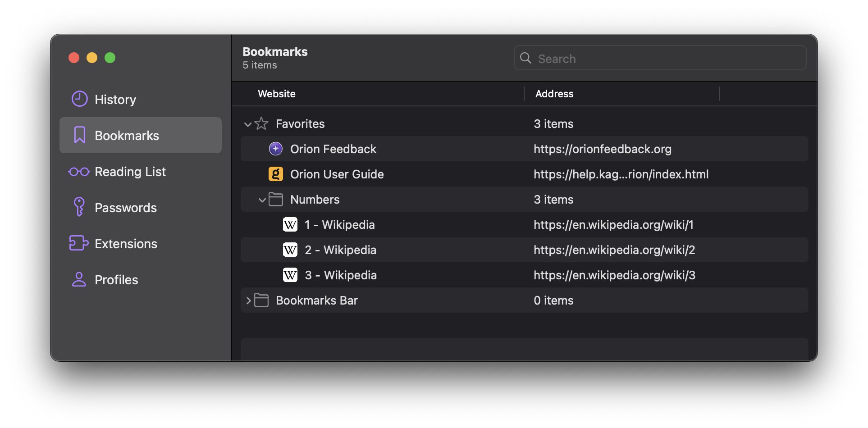The image size is (868, 428).
Task: Open Extensions puzzle piece icon
Action: pyautogui.click(x=79, y=243)
